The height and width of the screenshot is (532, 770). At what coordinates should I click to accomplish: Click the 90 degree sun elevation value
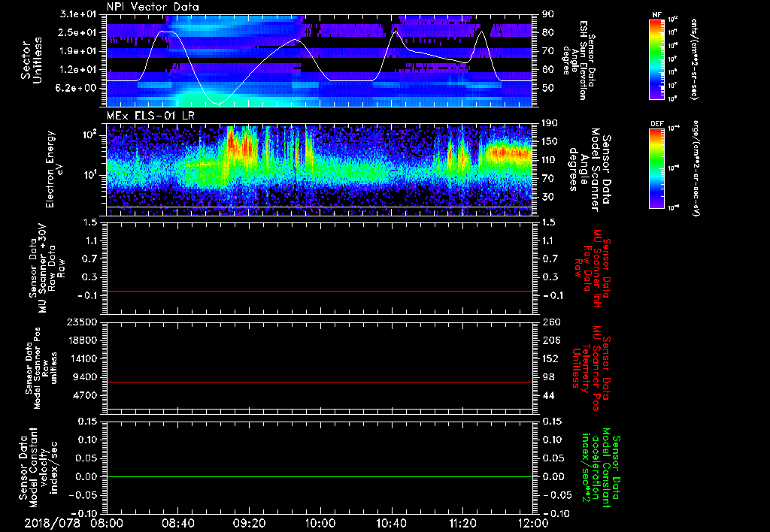click(547, 14)
